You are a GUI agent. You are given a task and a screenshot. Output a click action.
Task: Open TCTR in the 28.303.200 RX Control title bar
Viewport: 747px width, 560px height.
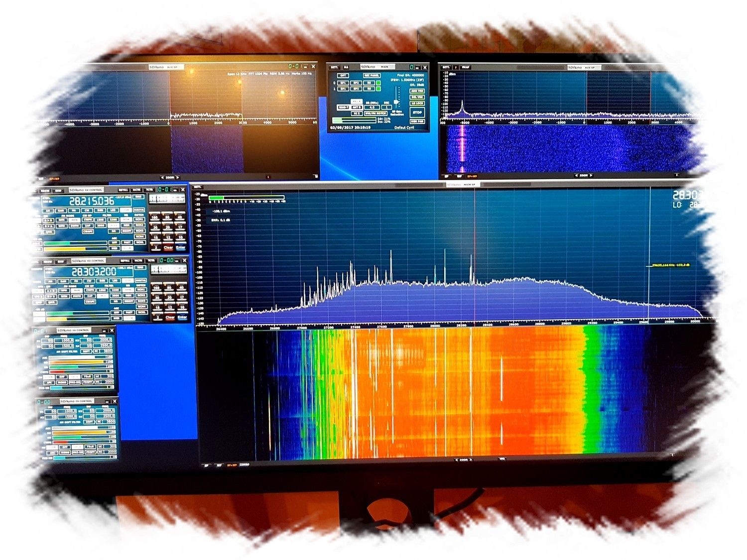pyautogui.click(x=151, y=261)
